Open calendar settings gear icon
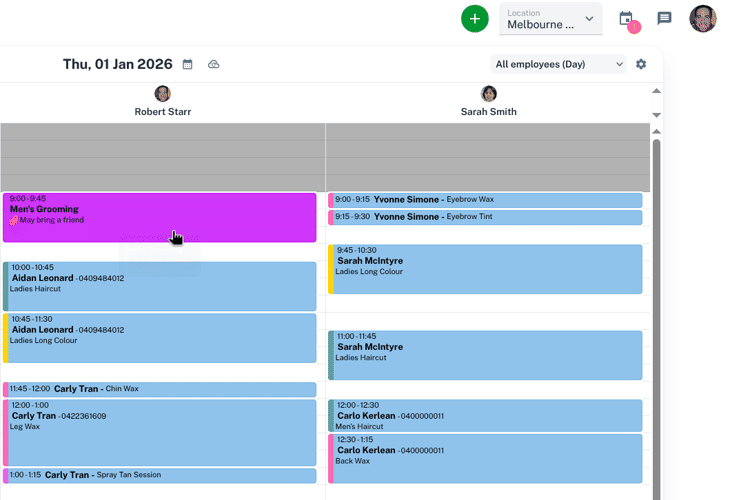The height and width of the screenshot is (500, 750). 641,64
